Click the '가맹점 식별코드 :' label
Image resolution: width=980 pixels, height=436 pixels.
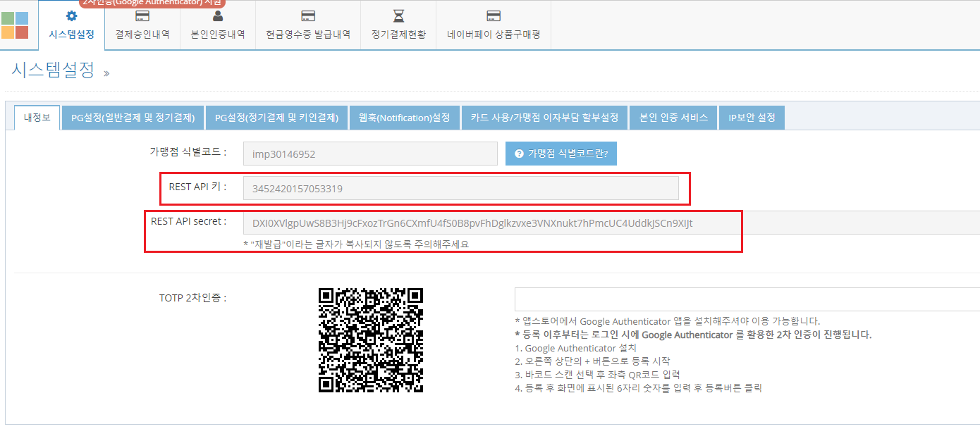coord(188,151)
